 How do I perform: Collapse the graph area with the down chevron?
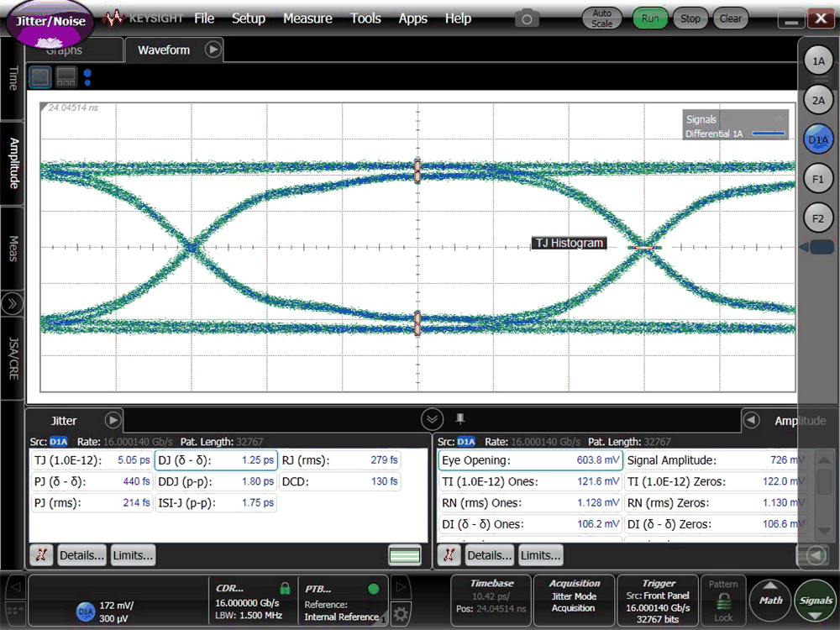(432, 418)
